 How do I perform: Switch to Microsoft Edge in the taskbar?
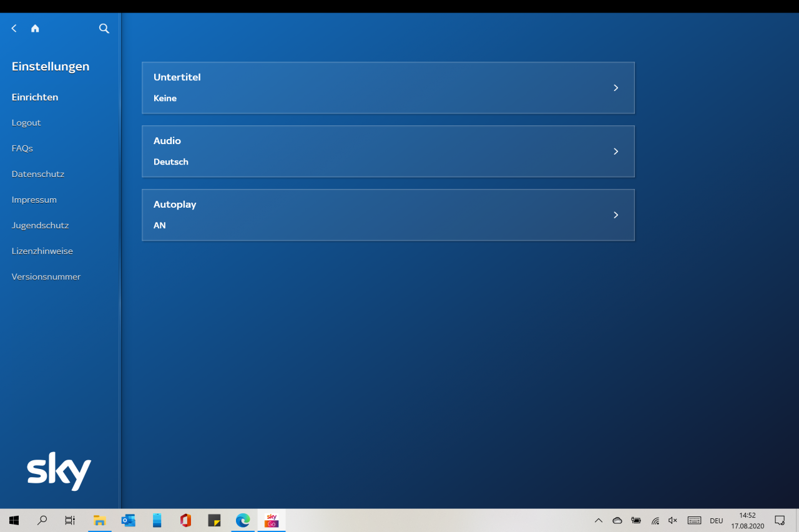[243, 520]
